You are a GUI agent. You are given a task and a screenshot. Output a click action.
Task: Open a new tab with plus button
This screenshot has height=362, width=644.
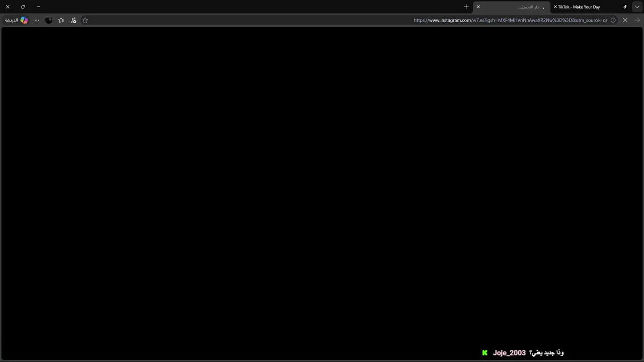tap(466, 7)
